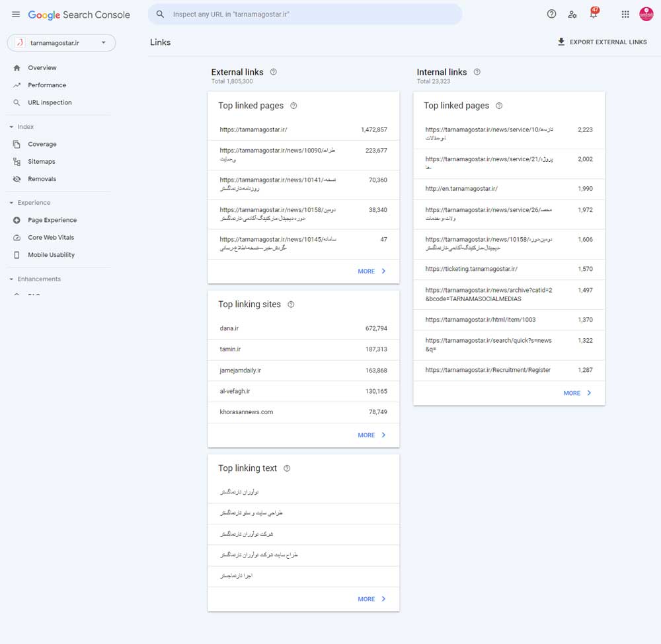
Task: Go to Overview in the sidebar
Action: (x=42, y=68)
